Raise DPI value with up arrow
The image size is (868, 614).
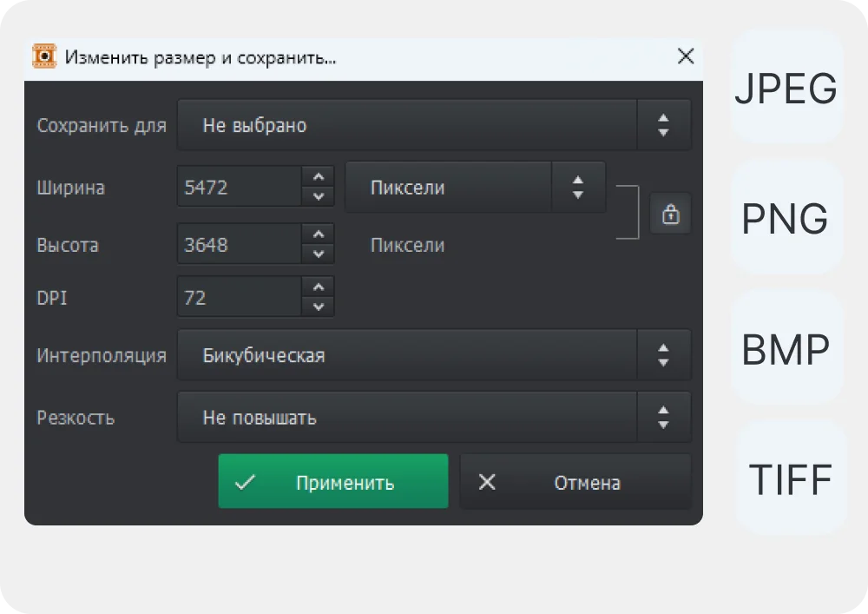tap(319, 287)
